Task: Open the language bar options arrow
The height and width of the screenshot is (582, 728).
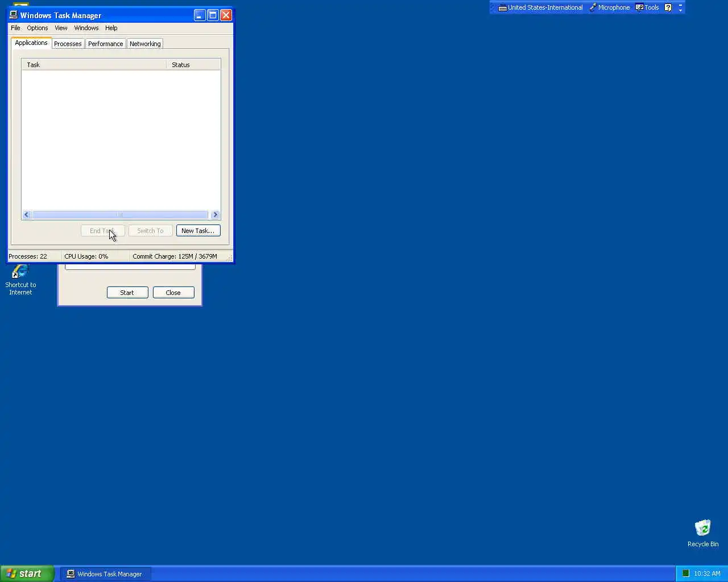Action: (680, 10)
